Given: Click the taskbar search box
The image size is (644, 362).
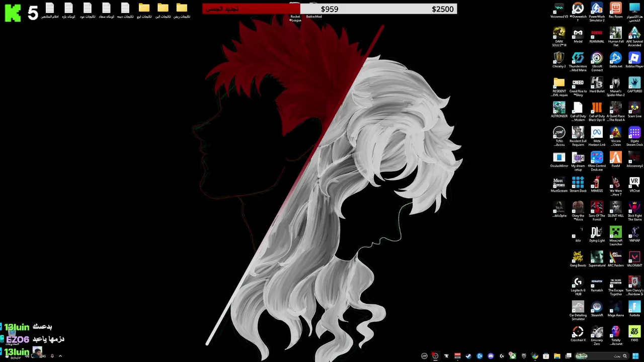Looking at the screenshot, I should 602,356.
